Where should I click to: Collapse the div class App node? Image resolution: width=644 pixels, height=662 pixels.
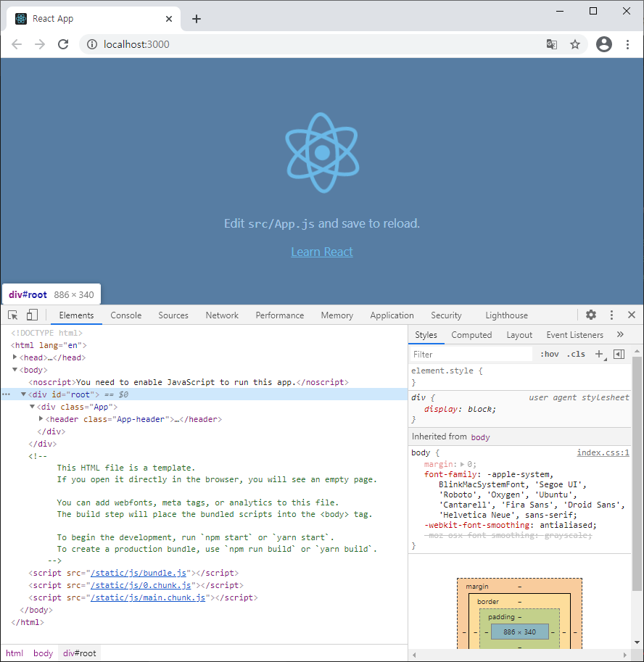(x=32, y=407)
